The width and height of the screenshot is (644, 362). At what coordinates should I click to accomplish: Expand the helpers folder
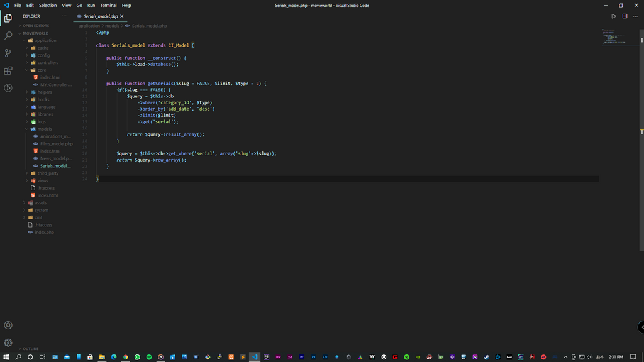pyautogui.click(x=45, y=92)
